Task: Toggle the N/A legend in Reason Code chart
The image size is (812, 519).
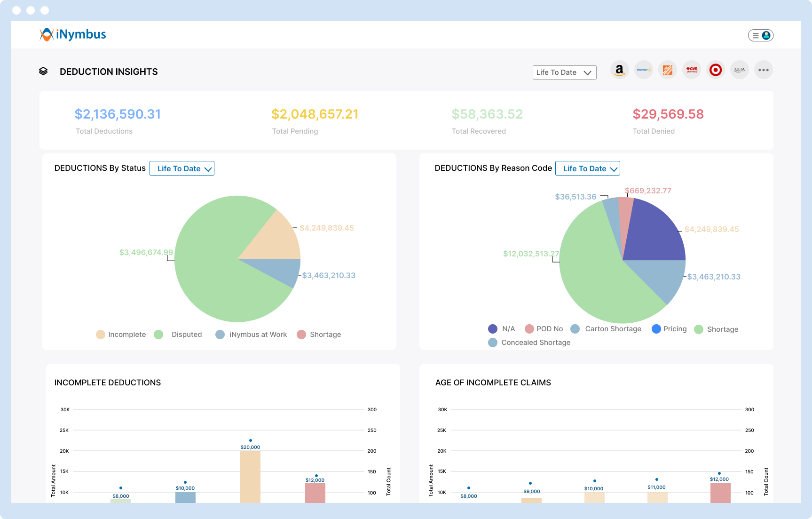Action: 503,328
